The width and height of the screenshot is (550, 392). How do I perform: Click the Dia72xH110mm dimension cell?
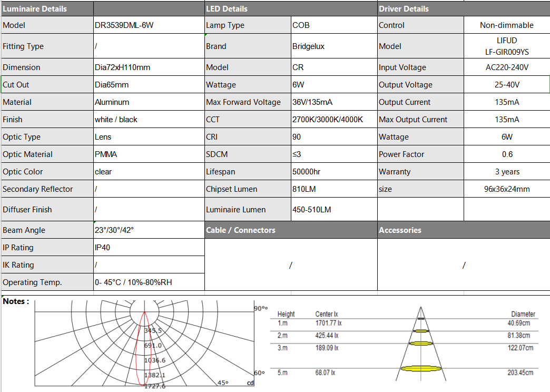click(149, 67)
